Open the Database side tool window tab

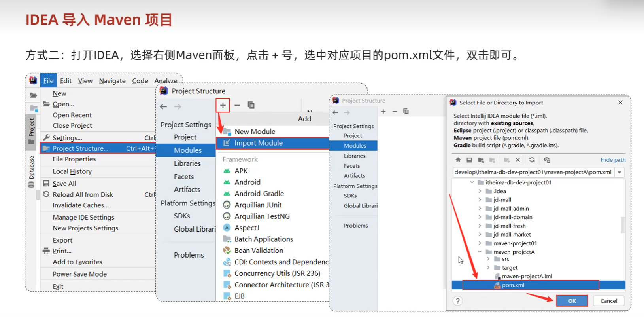32,172
